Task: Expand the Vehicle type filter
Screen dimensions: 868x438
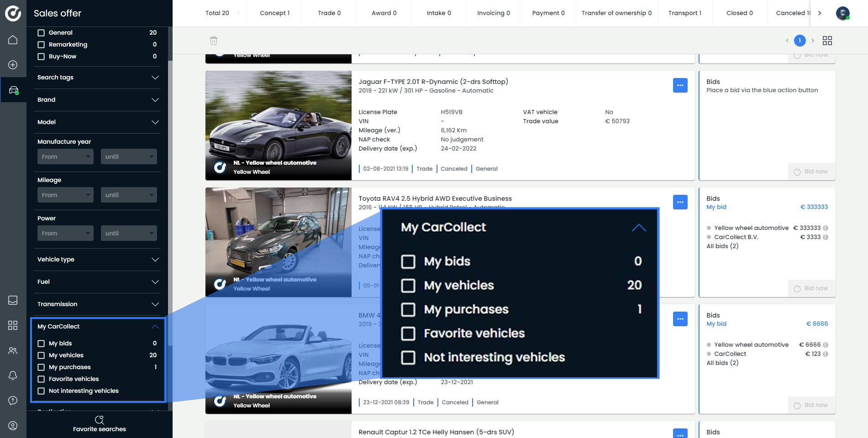Action: tap(98, 260)
